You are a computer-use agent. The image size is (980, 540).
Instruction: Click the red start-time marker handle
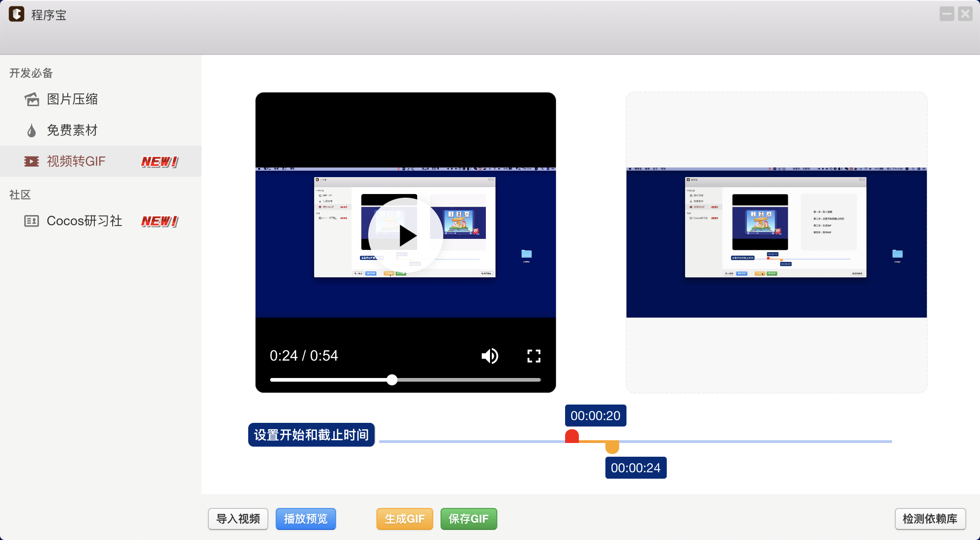click(x=572, y=436)
